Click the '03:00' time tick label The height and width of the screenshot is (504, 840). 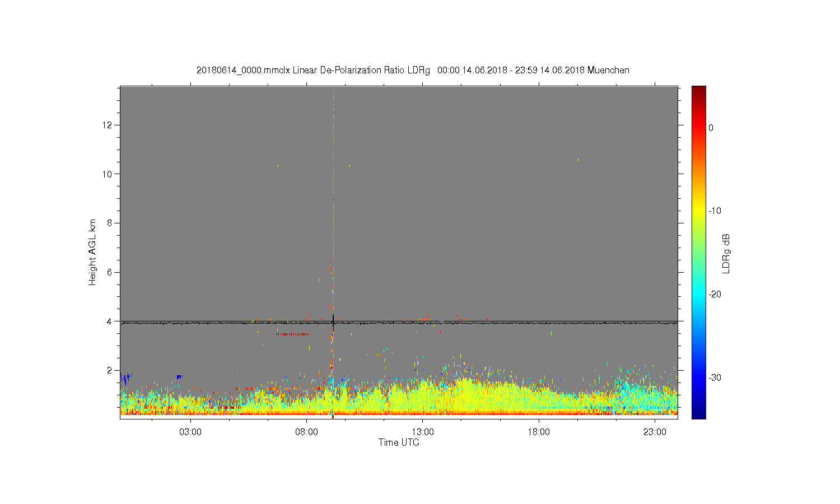(x=190, y=432)
